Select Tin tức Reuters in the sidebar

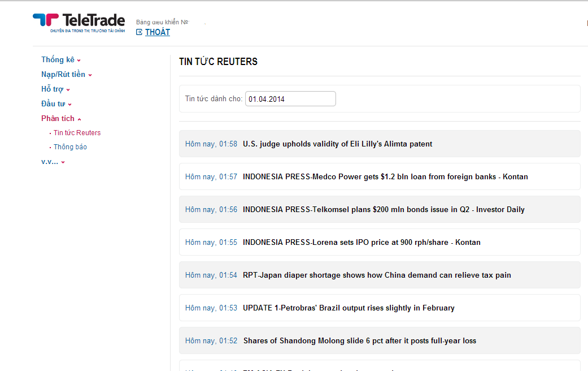(x=77, y=133)
